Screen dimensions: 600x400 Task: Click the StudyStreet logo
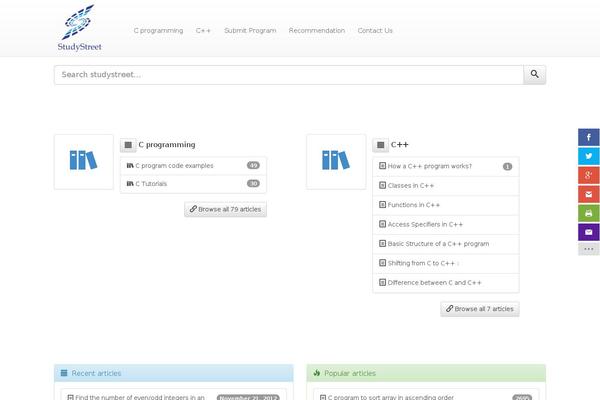pos(80,28)
